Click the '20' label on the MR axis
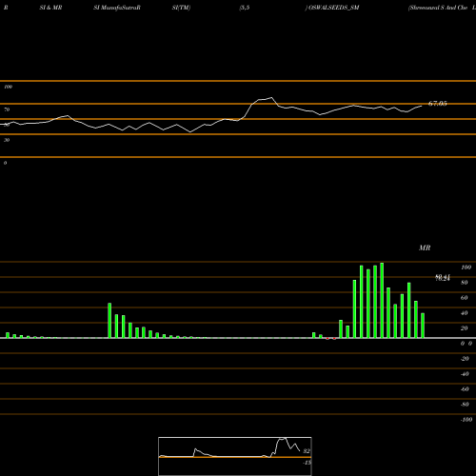Screen dimensions: 476x476 [465, 328]
